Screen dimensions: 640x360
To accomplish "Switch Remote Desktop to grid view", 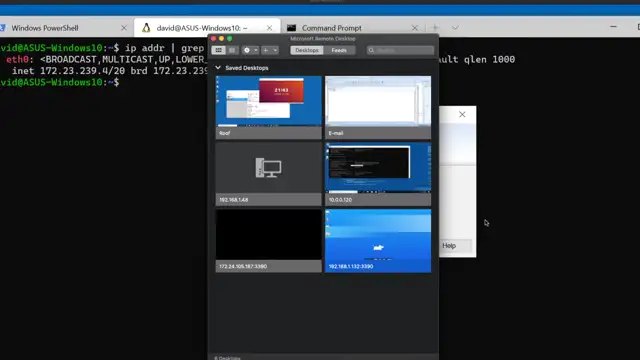I will click(219, 50).
